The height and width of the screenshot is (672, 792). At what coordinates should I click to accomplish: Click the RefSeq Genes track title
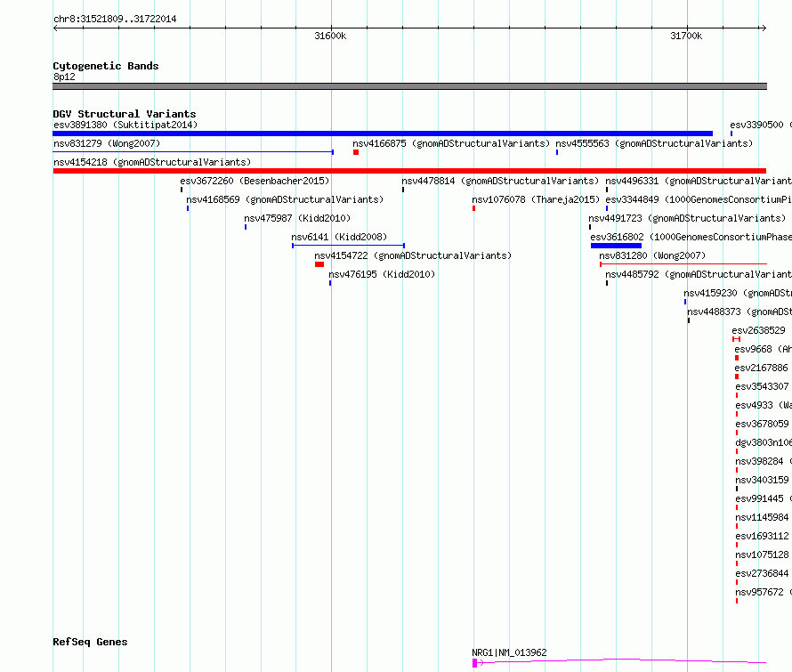tap(90, 643)
